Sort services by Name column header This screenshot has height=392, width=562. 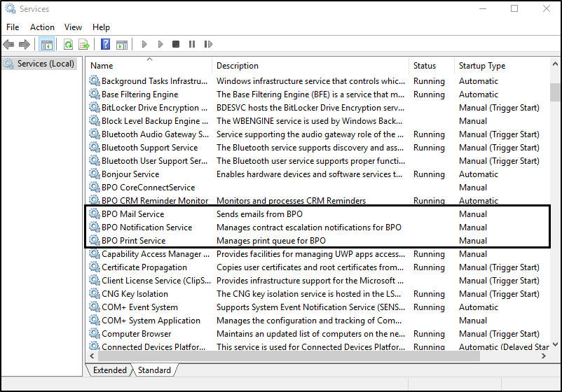coord(102,66)
